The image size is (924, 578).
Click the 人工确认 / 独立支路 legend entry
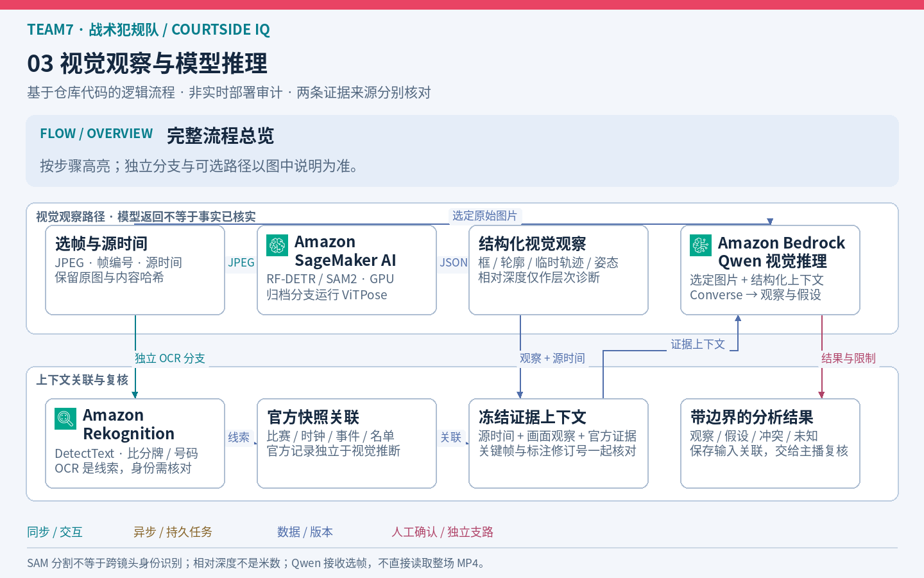click(x=443, y=532)
